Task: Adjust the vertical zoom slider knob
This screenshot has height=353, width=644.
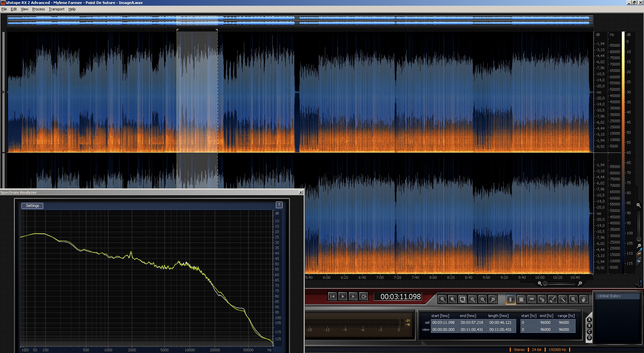Action: (x=639, y=239)
